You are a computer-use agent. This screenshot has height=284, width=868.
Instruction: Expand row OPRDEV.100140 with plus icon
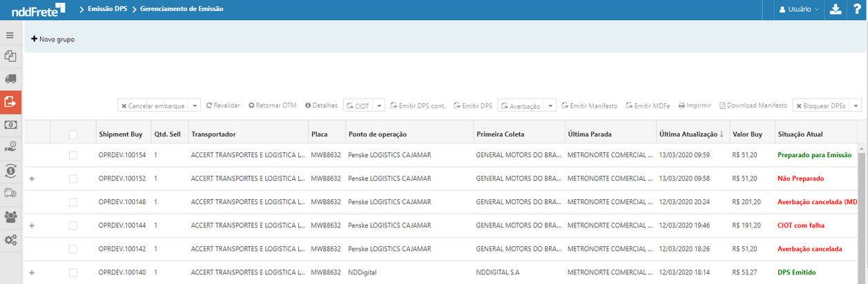point(31,272)
